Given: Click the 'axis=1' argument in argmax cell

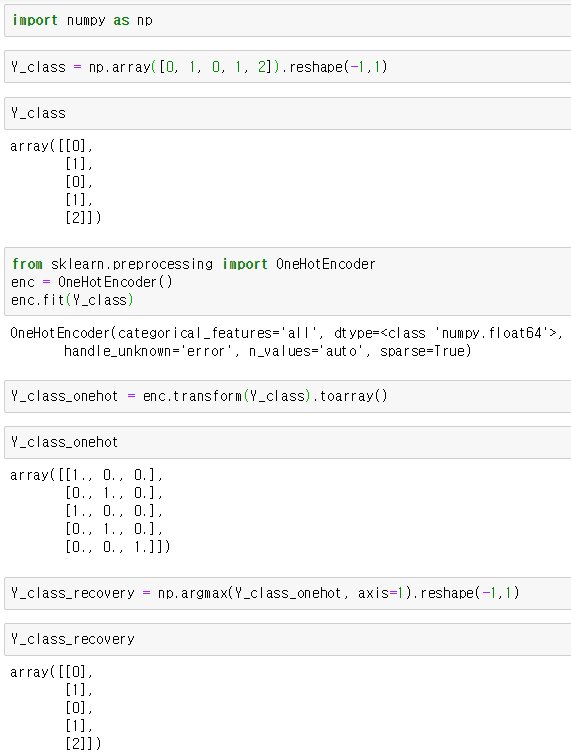Looking at the screenshot, I should [381, 593].
